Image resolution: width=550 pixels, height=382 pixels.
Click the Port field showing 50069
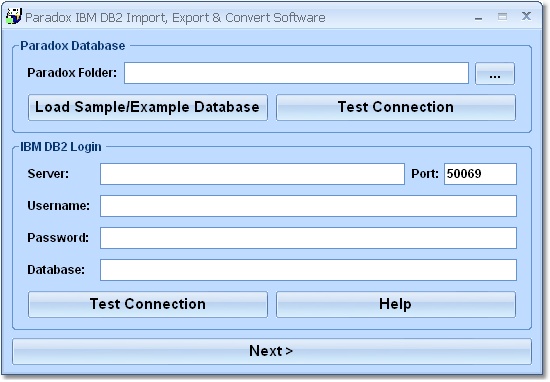[480, 174]
